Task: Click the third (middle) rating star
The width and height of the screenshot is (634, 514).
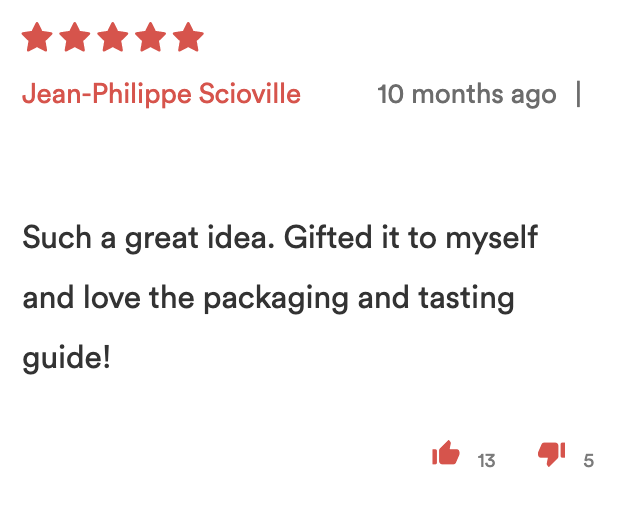Action: click(x=112, y=38)
